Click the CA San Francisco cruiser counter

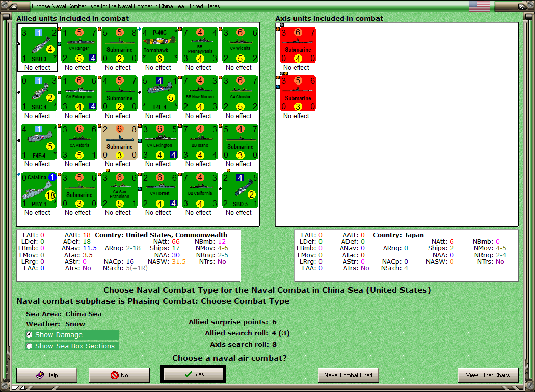(x=119, y=190)
